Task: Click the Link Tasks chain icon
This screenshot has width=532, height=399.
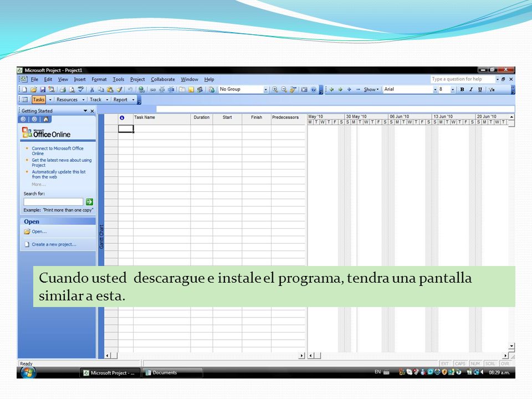Action: (x=153, y=90)
